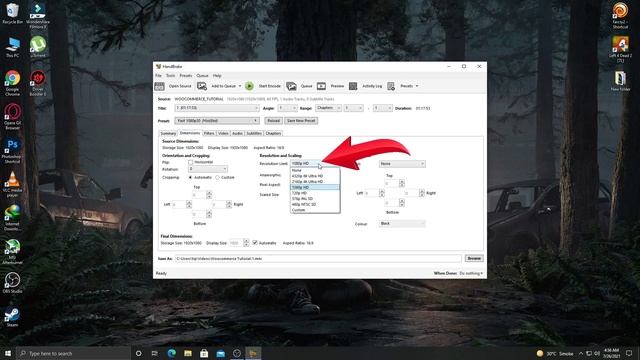Open MSI Afterburner desktop shortcut
The width and height of the screenshot is (640, 360).
12,251
